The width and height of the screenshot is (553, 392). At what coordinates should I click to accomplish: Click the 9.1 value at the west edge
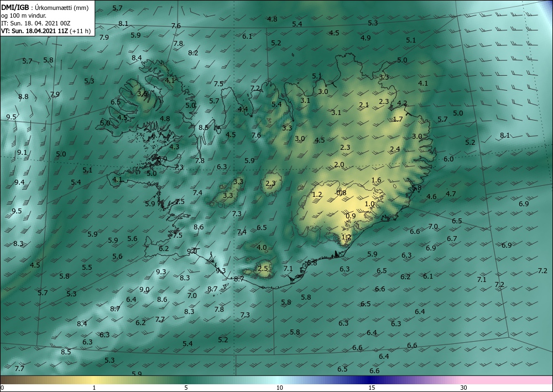coord(22,153)
